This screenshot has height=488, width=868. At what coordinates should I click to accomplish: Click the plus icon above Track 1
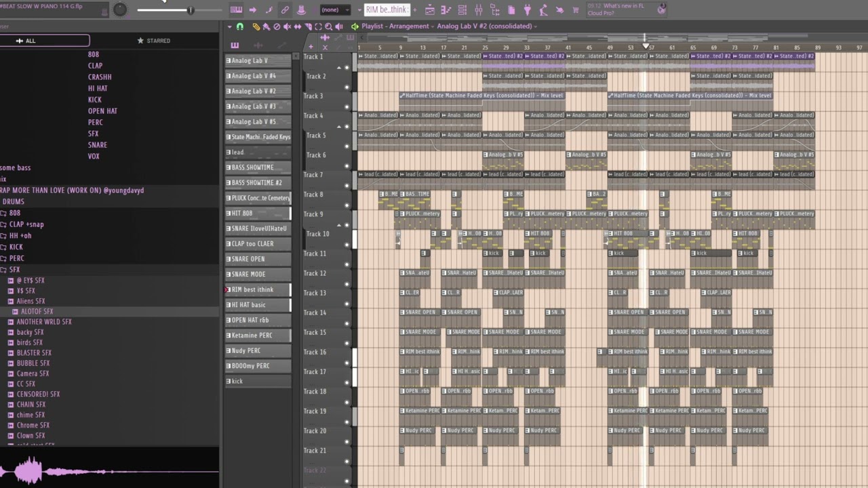311,47
